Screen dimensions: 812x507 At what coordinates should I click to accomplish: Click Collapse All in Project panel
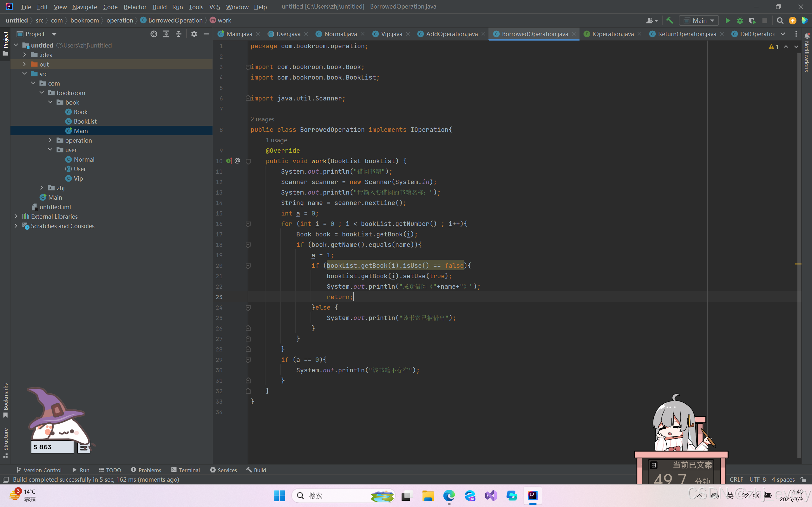tap(179, 34)
